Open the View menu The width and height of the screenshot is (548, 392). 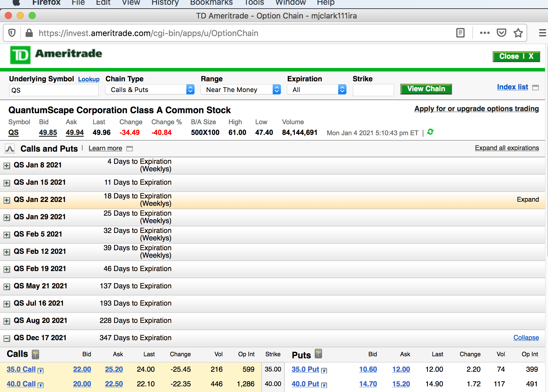click(x=131, y=3)
